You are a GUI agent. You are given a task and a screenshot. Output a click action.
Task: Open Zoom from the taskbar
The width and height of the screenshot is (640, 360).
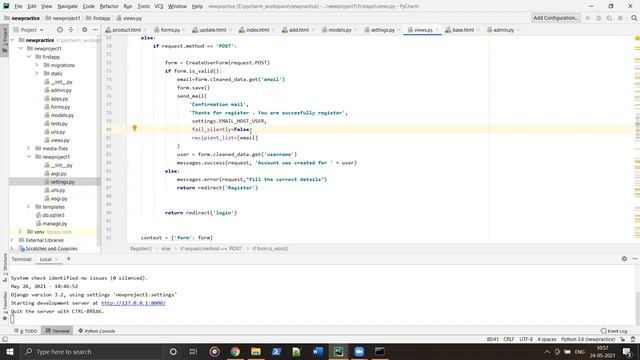(359, 351)
